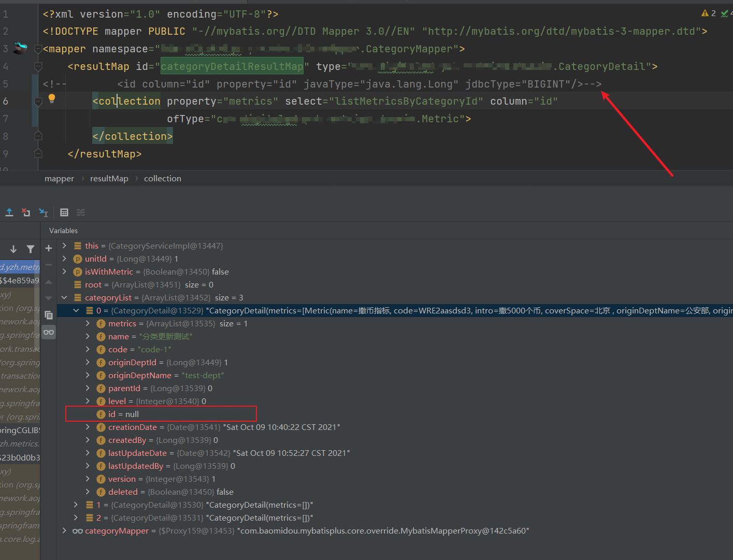The width and height of the screenshot is (733, 560).
Task: Toggle fold marker on the collection tag line
Action: [38, 102]
